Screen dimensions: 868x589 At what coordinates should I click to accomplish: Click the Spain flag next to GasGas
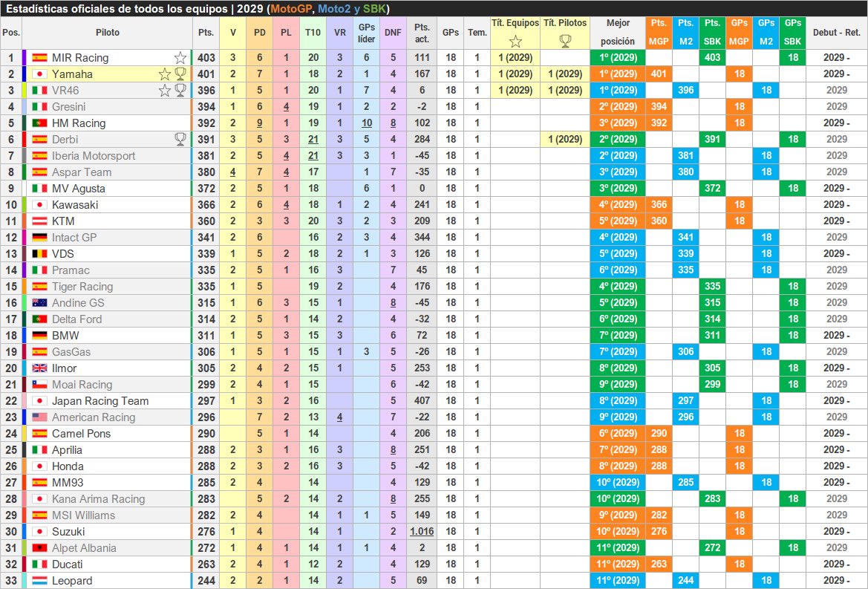point(39,351)
